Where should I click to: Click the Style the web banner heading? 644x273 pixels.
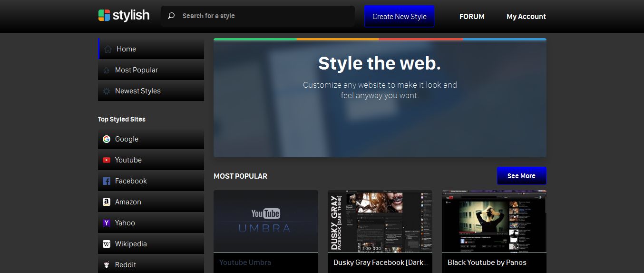coord(380,63)
